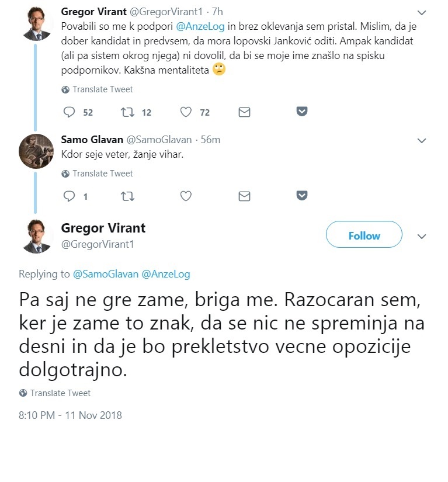Like Samo Glavan's tweet
Screen dimensions: 448x482
click(186, 196)
